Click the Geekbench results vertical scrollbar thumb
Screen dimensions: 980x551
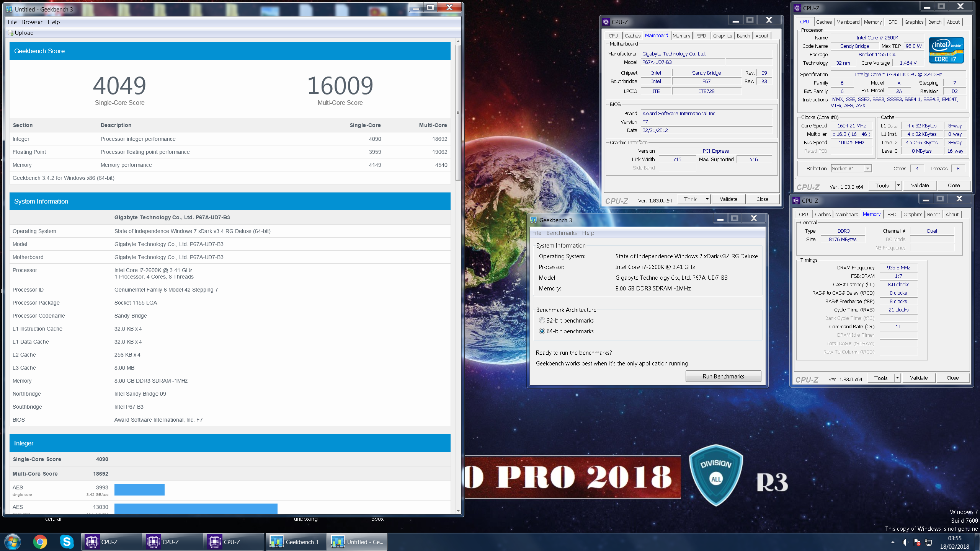click(458, 112)
